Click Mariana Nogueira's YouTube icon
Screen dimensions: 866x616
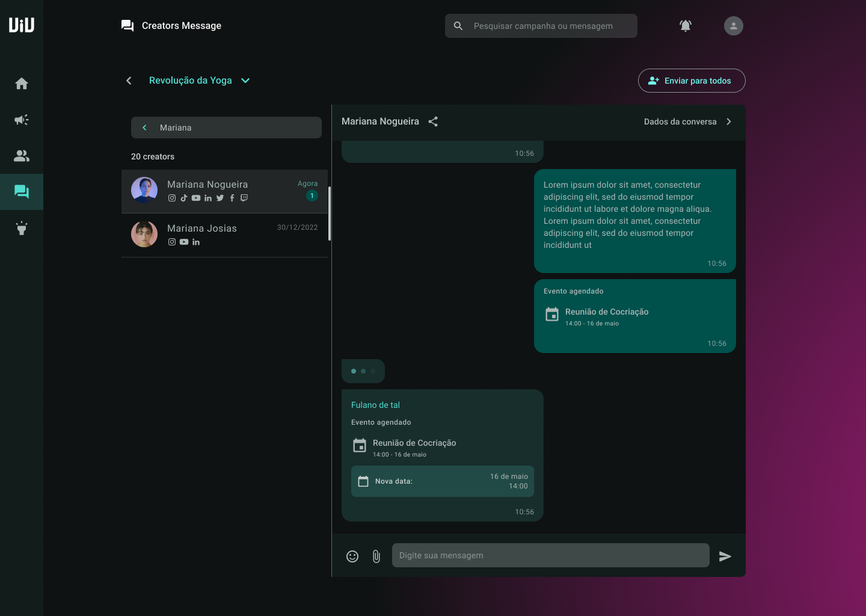click(x=196, y=198)
